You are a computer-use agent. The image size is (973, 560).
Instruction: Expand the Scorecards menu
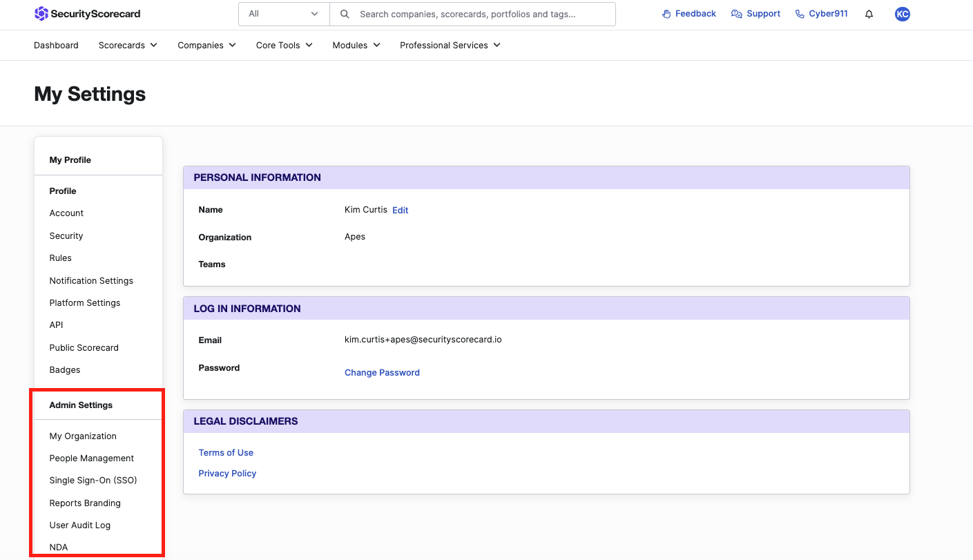[x=128, y=45]
